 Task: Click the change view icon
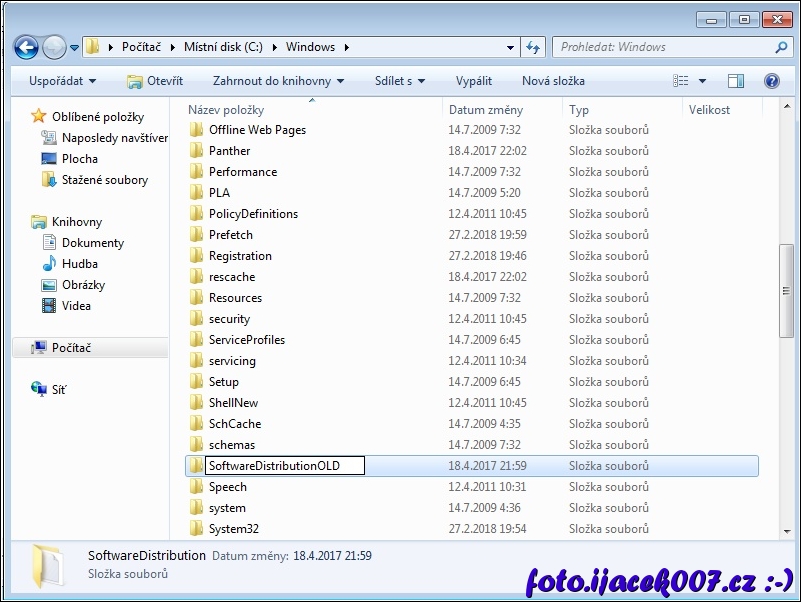tap(681, 81)
